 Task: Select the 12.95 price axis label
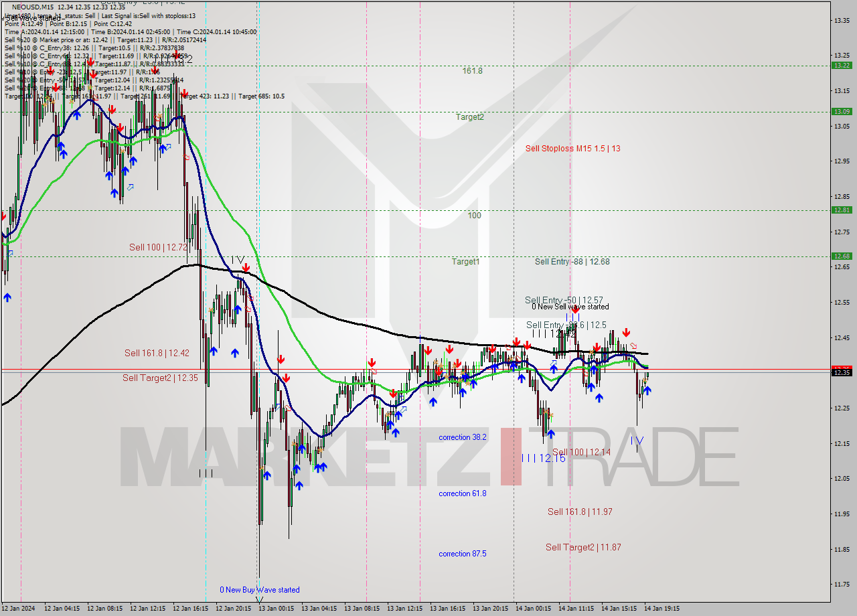point(842,161)
